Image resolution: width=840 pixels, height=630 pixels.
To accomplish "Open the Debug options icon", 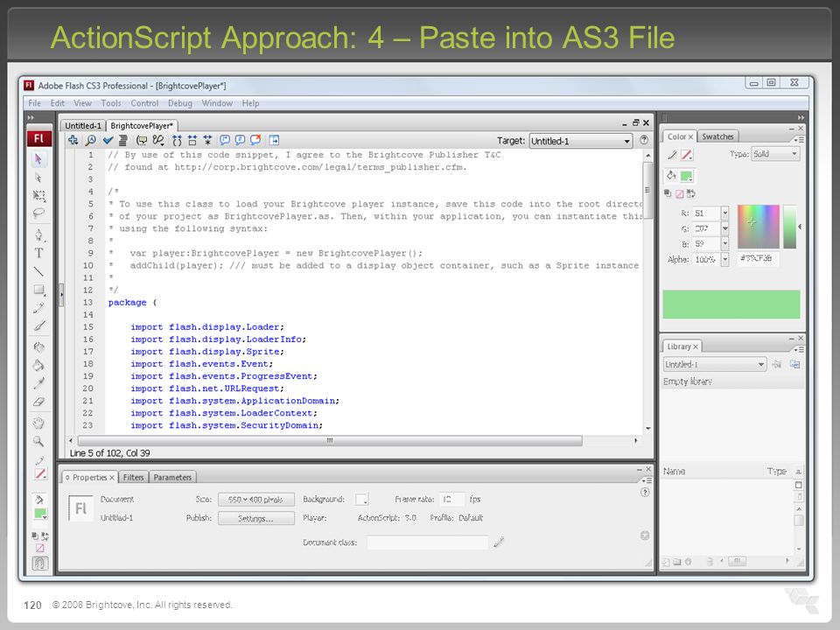I will 158,140.
